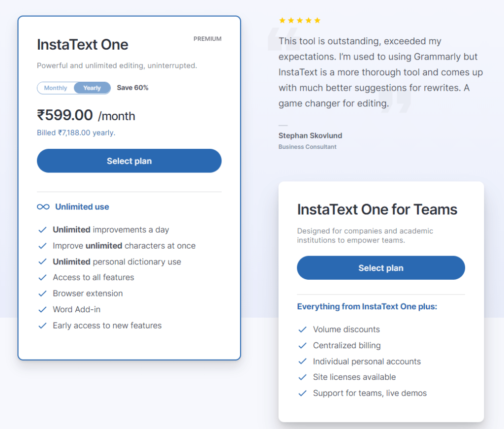Click Early access to new features text

[x=107, y=326]
